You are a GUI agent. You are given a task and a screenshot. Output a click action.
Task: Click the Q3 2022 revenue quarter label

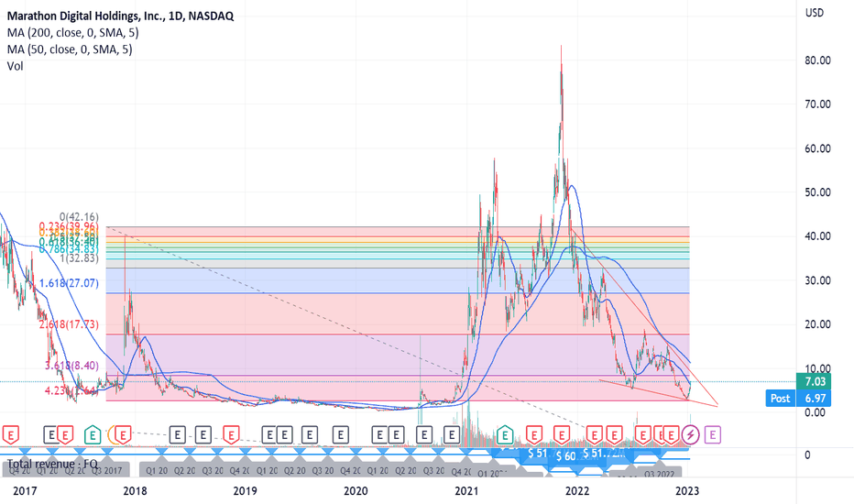[x=659, y=475]
